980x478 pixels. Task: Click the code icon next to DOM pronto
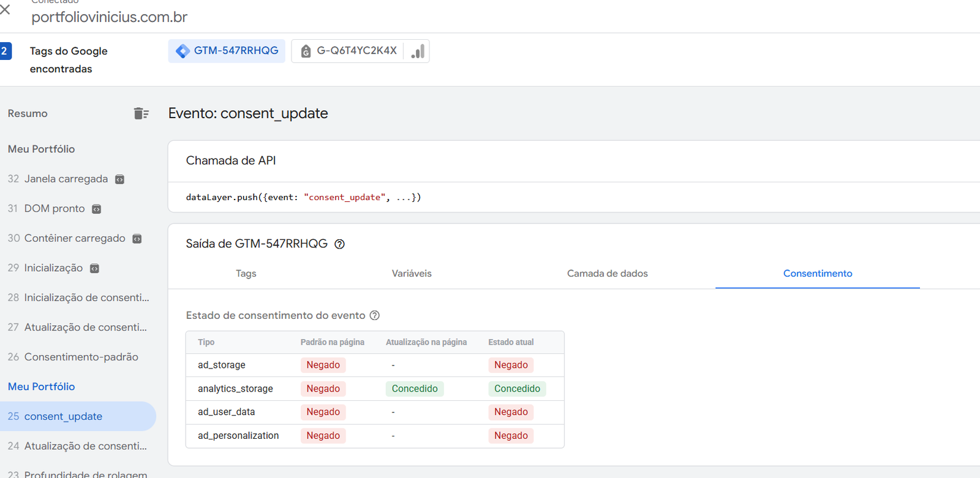click(x=96, y=209)
